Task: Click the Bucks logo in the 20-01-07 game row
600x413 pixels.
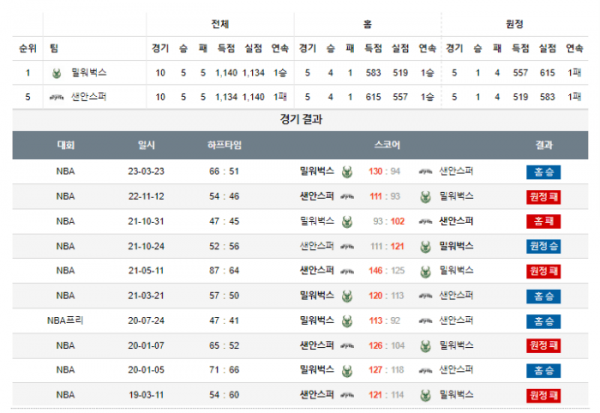Action: (426, 346)
